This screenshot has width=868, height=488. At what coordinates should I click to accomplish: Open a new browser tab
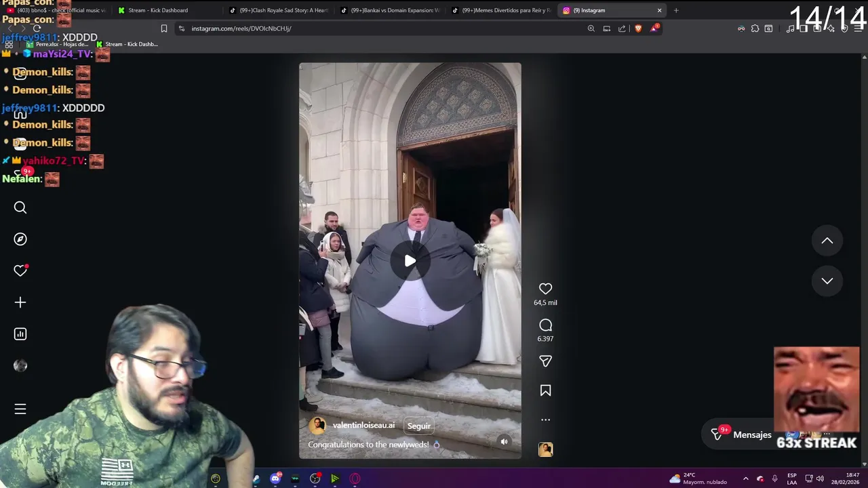click(x=676, y=10)
